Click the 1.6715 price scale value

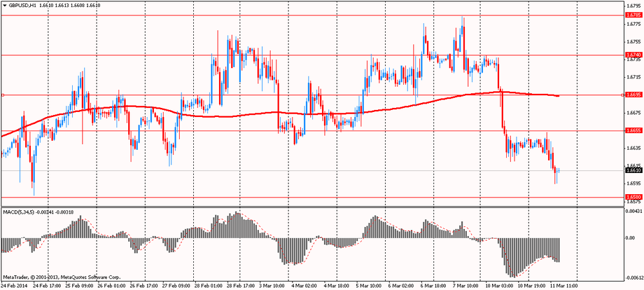pyautogui.click(x=634, y=77)
